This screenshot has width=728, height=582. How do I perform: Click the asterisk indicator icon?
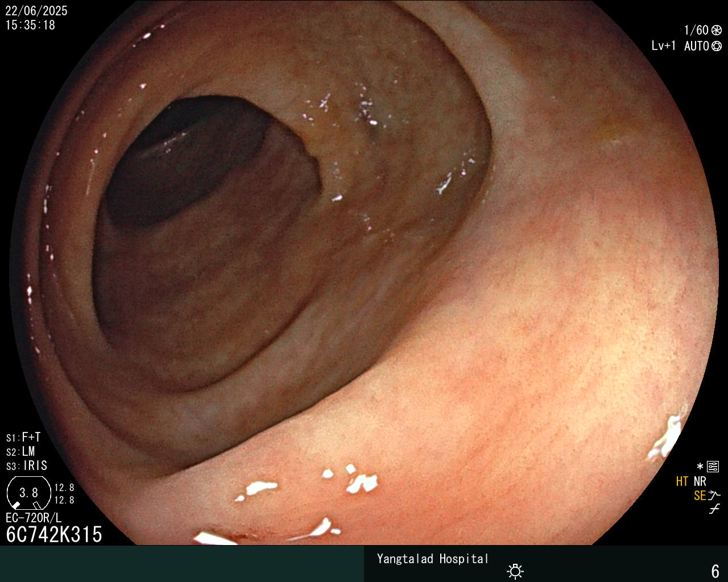point(700,467)
